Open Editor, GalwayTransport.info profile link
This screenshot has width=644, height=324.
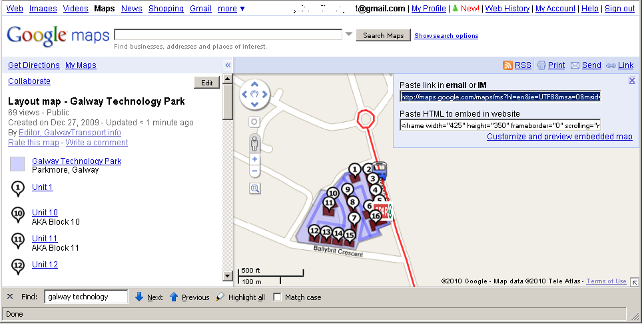click(x=70, y=133)
